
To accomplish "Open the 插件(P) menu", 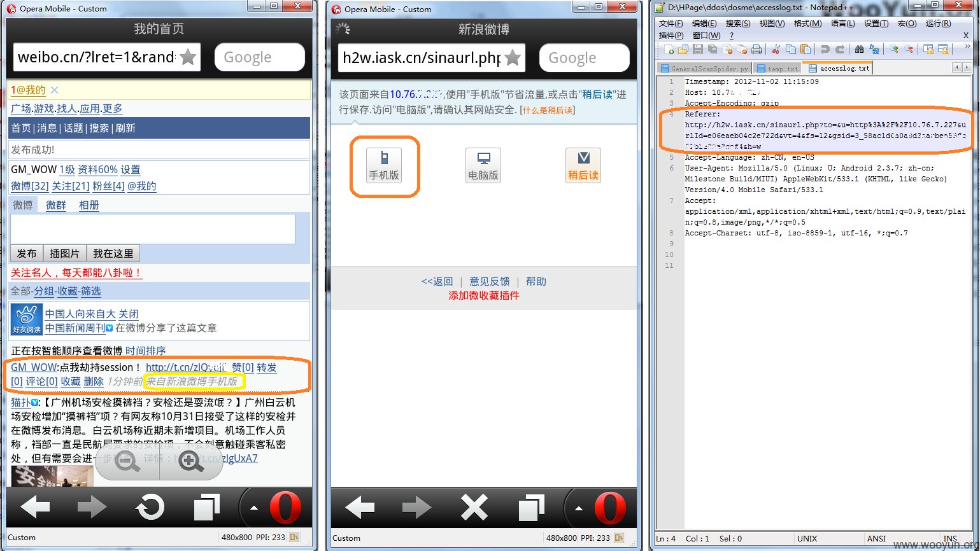I will (x=671, y=36).
